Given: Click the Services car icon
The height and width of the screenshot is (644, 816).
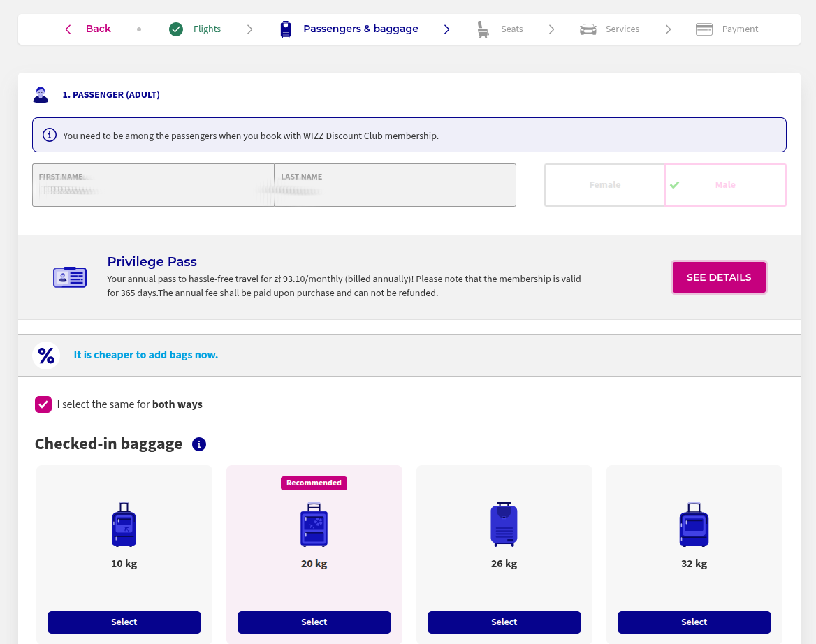Looking at the screenshot, I should click(588, 29).
